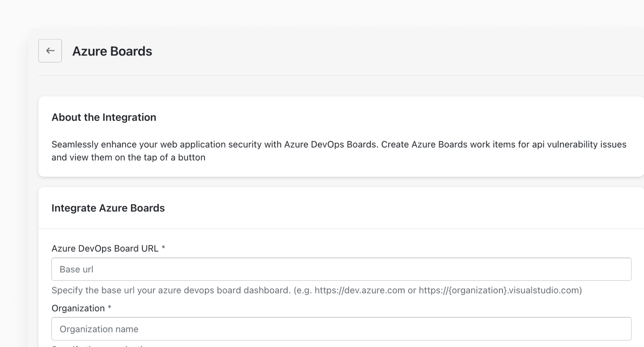Click the visualstudio.com example URL text
644x347 pixels.
point(500,290)
